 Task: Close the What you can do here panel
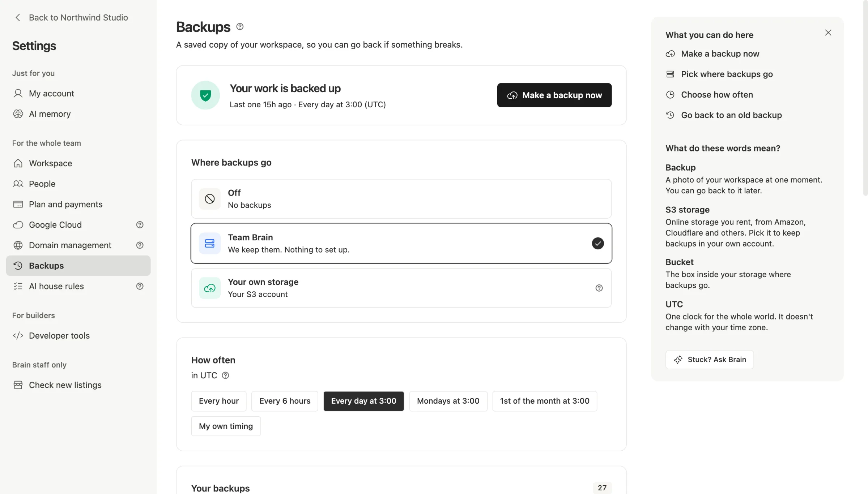pos(828,33)
